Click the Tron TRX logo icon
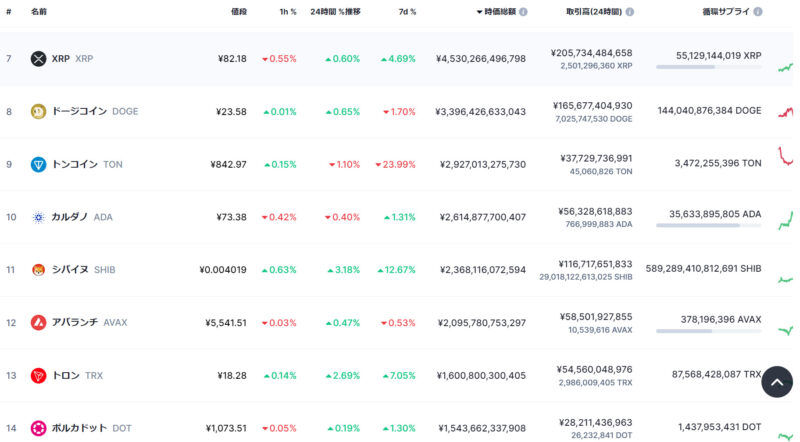This screenshot has height=442, width=800. pyautogui.click(x=38, y=376)
